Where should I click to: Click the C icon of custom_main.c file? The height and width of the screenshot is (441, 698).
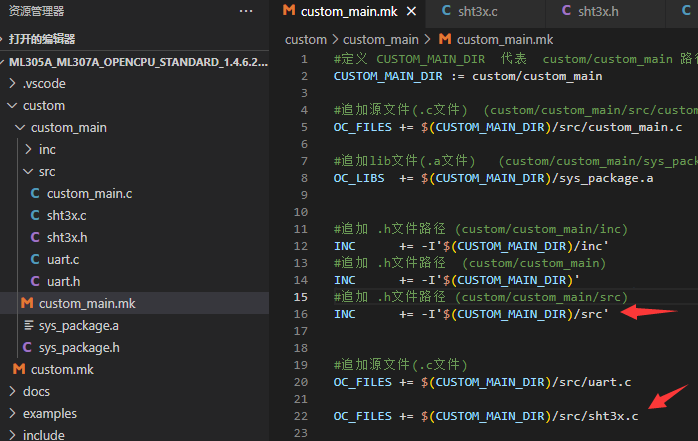(x=36, y=193)
